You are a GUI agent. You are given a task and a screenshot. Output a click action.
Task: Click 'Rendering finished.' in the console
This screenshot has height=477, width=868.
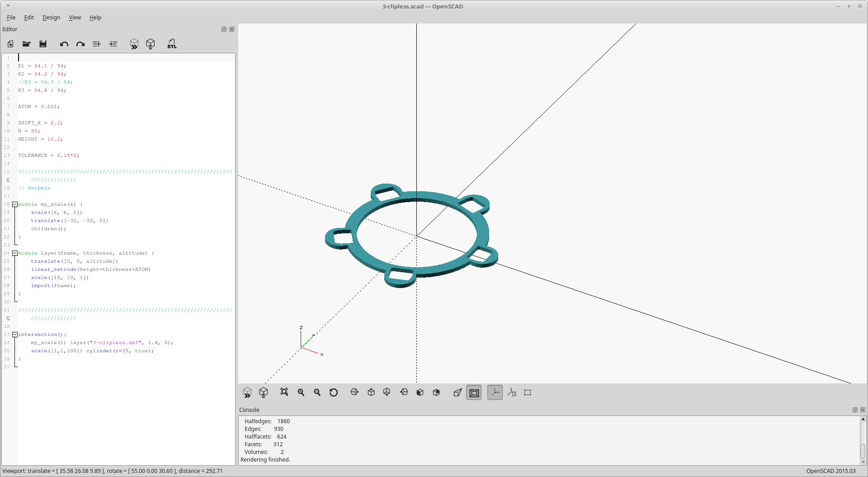pyautogui.click(x=265, y=460)
